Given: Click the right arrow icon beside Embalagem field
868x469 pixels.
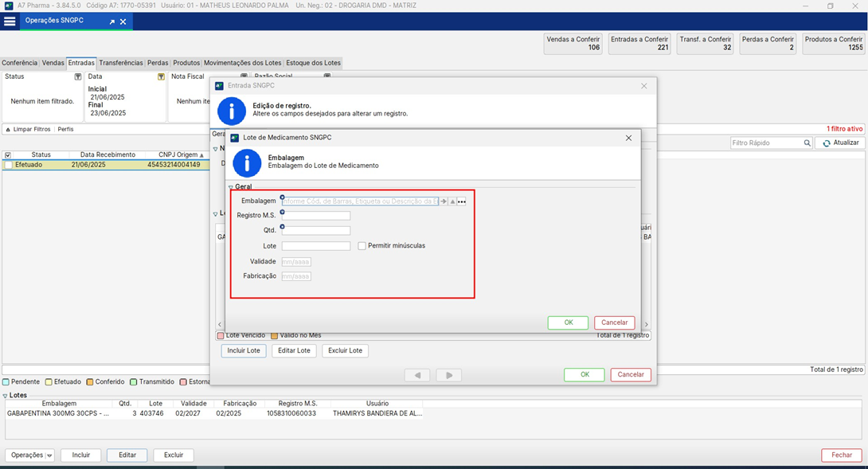Looking at the screenshot, I should [444, 201].
